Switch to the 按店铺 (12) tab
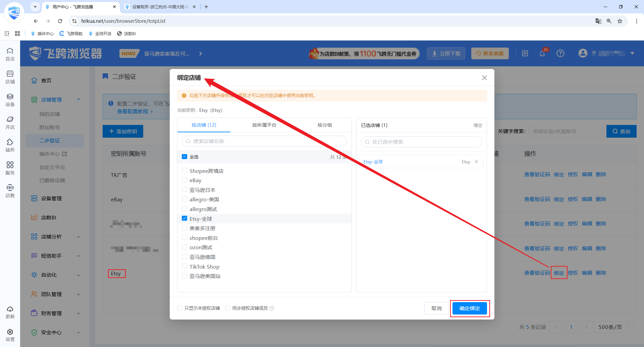 (x=204, y=125)
